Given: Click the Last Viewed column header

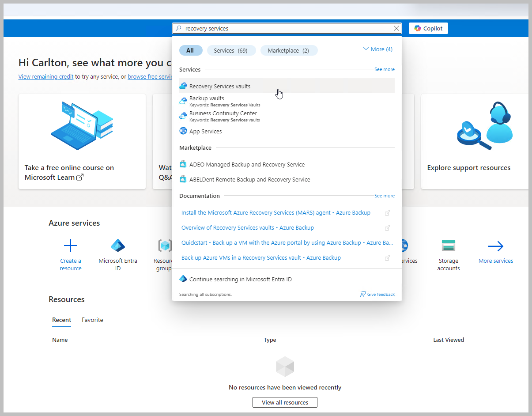Looking at the screenshot, I should pyautogui.click(x=449, y=340).
